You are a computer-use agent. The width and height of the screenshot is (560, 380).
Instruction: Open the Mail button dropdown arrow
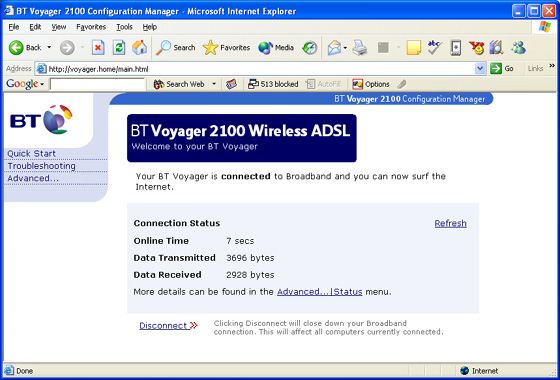[x=345, y=48]
